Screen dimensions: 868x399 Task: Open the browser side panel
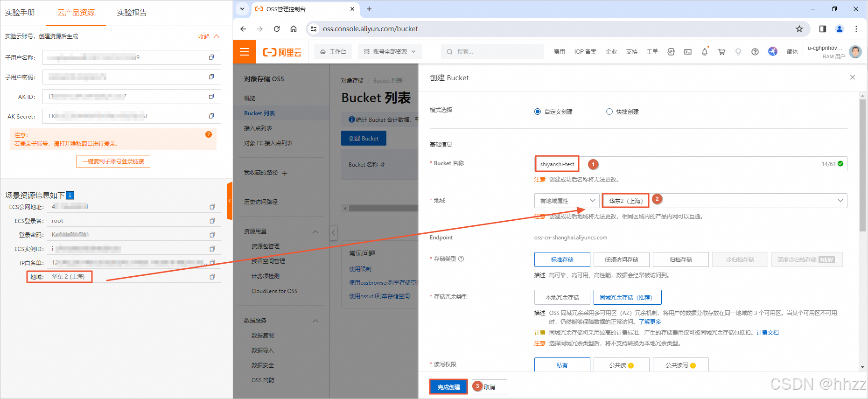tap(823, 29)
